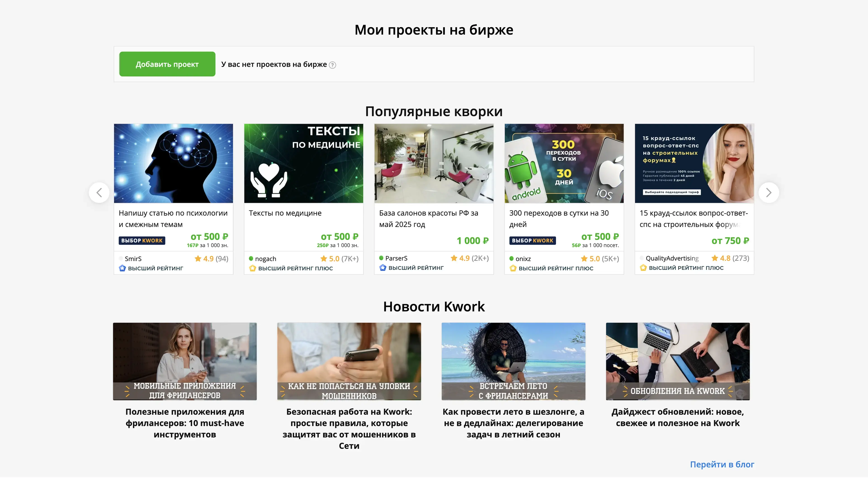Open the Тексты по медицине kwork thumbnail
The width and height of the screenshot is (868, 488).
click(303, 163)
